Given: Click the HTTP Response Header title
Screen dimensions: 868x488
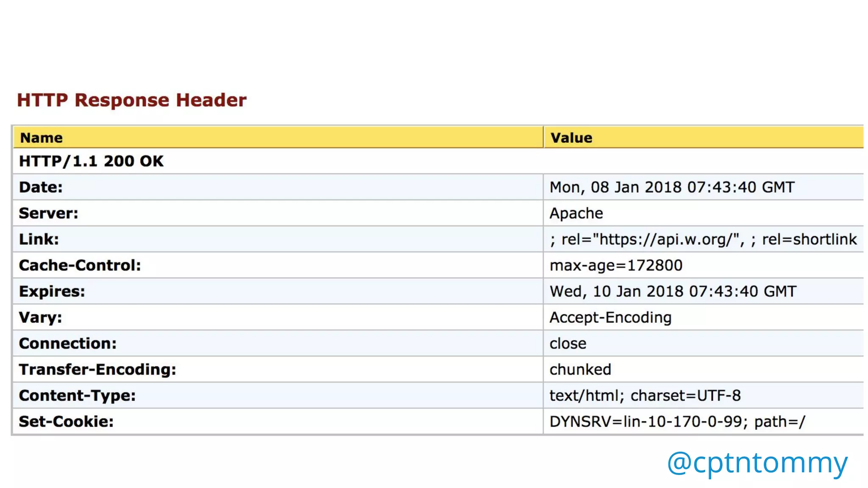Looking at the screenshot, I should pyautogui.click(x=131, y=100).
